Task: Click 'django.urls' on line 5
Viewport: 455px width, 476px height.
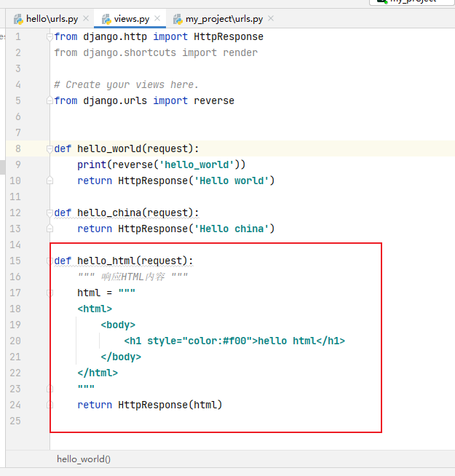Action: coord(115,100)
